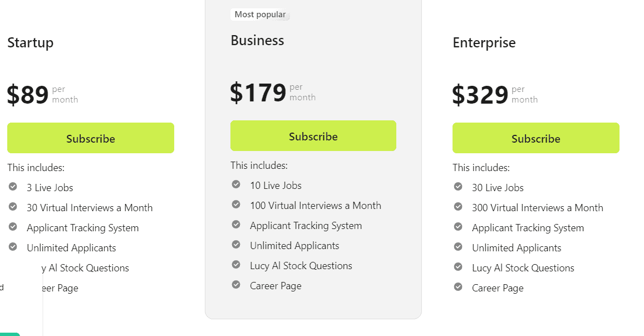Image resolution: width=644 pixels, height=336 pixels.
Task: Click check icon beside 3 Live Jobs
Action: pyautogui.click(x=13, y=187)
